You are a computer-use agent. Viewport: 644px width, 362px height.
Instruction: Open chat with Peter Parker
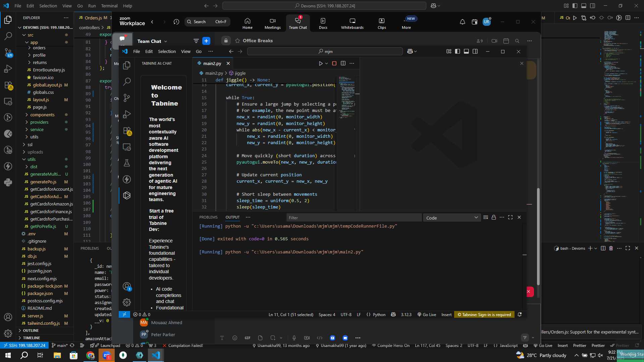[163, 335]
